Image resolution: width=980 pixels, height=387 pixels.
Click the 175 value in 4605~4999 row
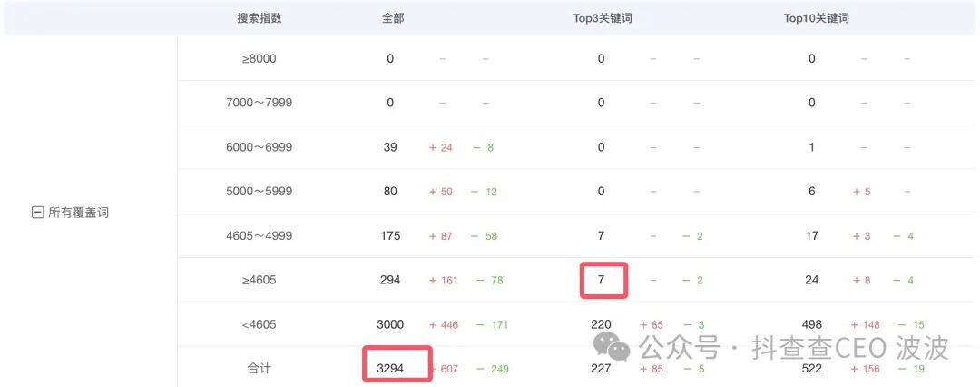(390, 236)
